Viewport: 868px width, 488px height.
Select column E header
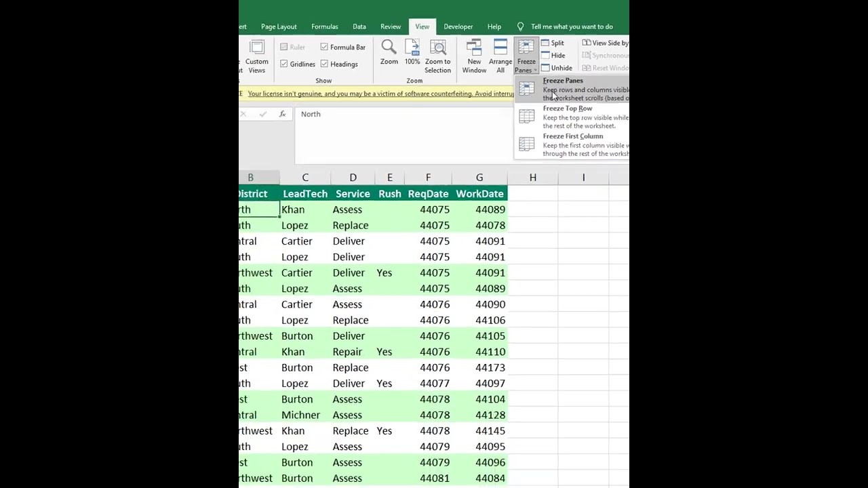[x=389, y=178]
